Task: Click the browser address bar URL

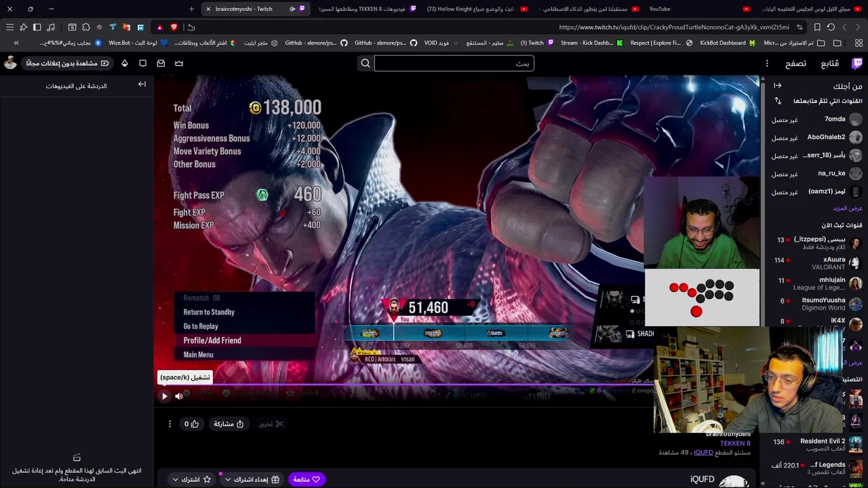Action: click(x=673, y=27)
